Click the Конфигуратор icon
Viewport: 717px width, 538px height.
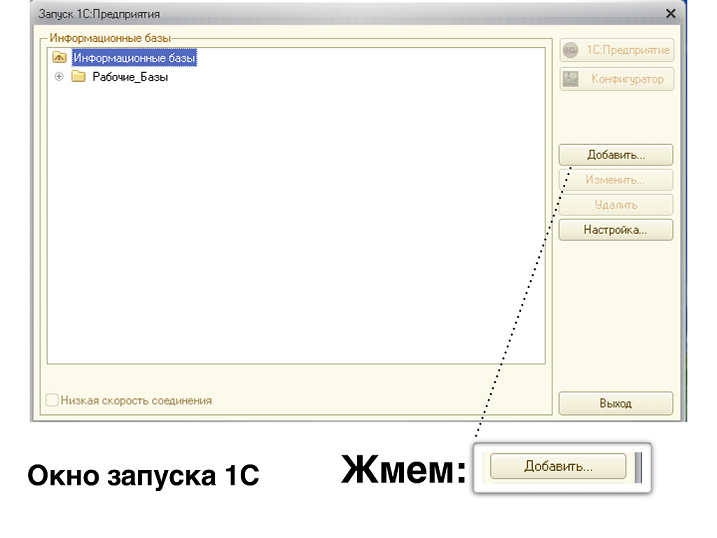click(x=570, y=79)
